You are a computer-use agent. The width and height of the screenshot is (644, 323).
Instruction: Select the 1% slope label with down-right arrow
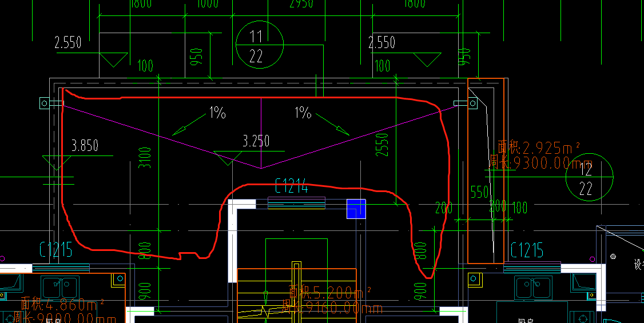(x=303, y=113)
